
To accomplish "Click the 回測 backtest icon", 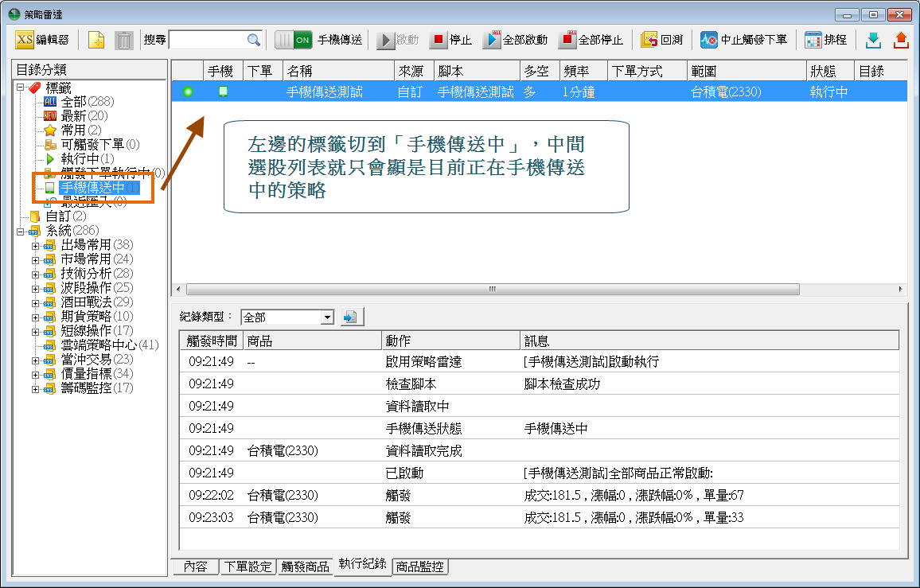I will pos(661,40).
